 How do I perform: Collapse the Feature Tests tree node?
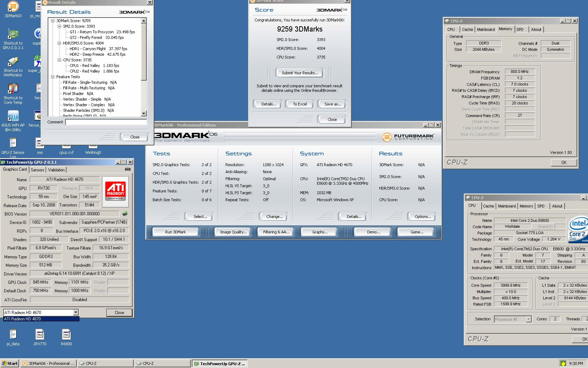[x=53, y=77]
